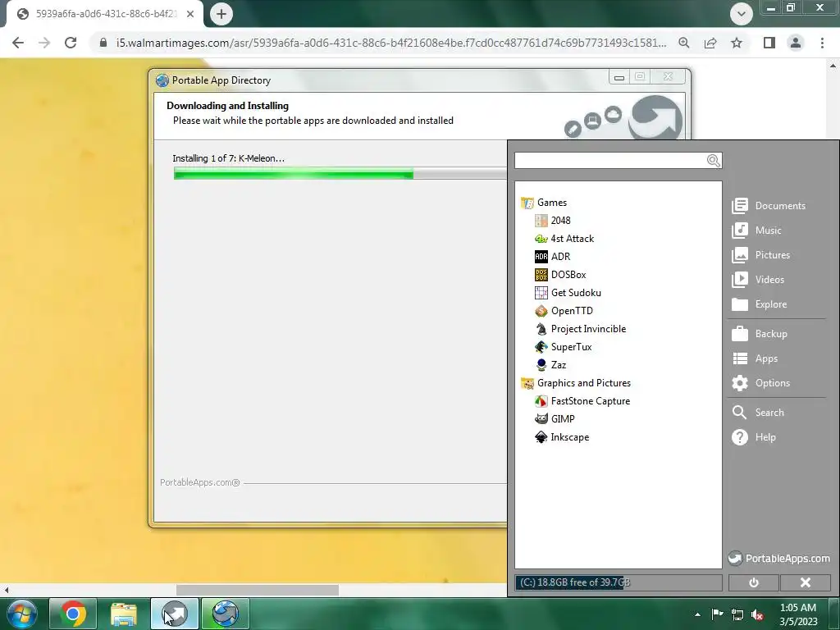Go back in Chrome
The height and width of the screenshot is (630, 840).
point(18,43)
